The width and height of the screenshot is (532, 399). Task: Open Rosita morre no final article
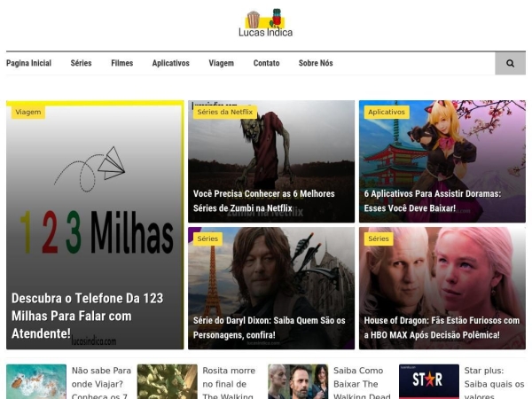click(229, 384)
